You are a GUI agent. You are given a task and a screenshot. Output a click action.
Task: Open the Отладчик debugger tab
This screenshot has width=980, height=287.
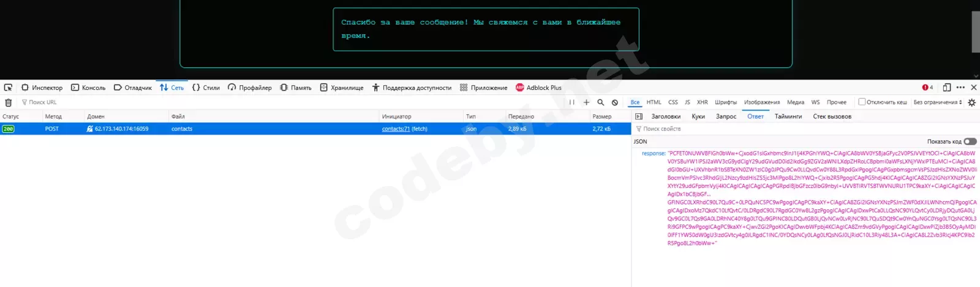[132, 88]
